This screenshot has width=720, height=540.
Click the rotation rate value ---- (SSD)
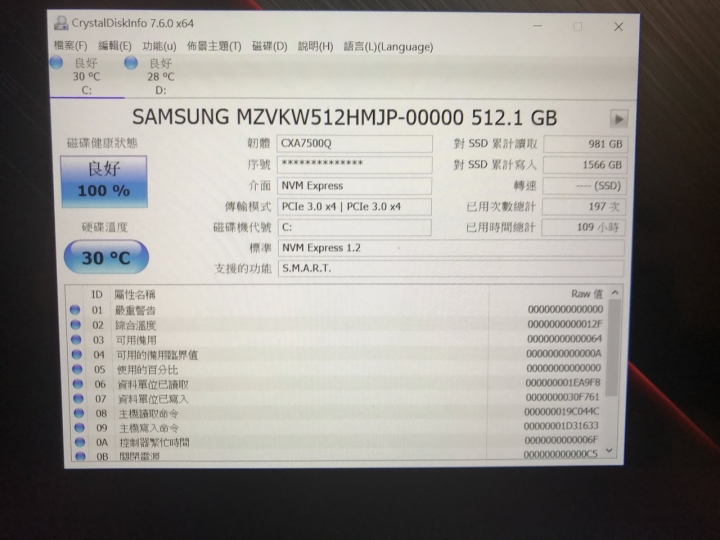click(x=585, y=186)
